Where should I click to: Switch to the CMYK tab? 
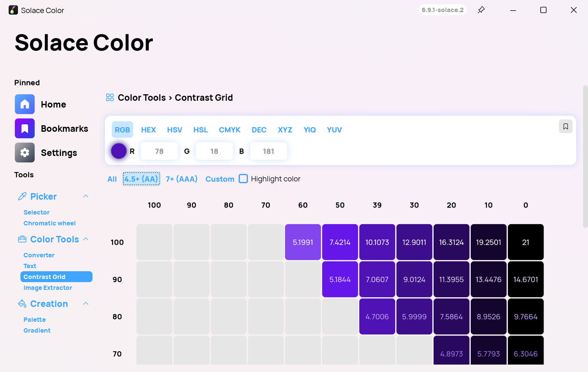(x=230, y=130)
